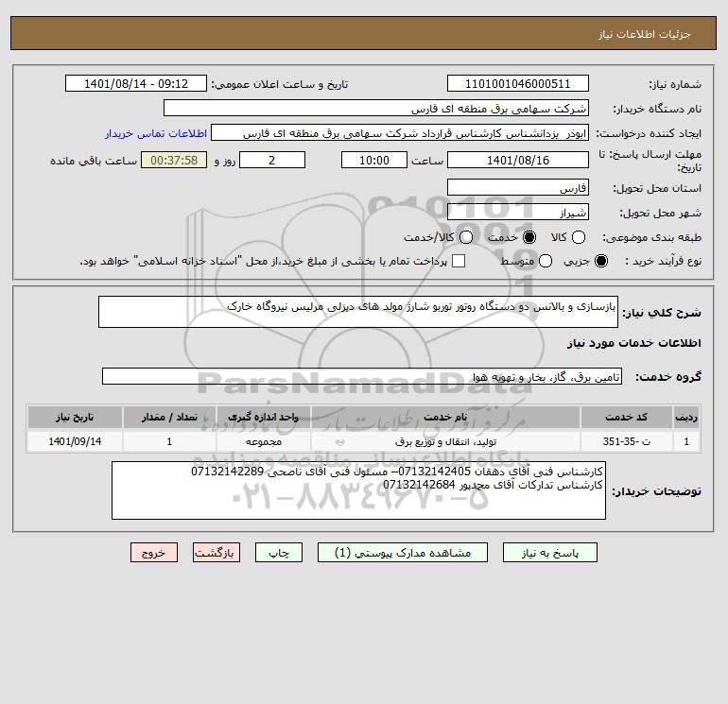Click the طبقه بندی موضوعی label
Image resolution: width=728 pixels, height=704 pixels.
651,237
